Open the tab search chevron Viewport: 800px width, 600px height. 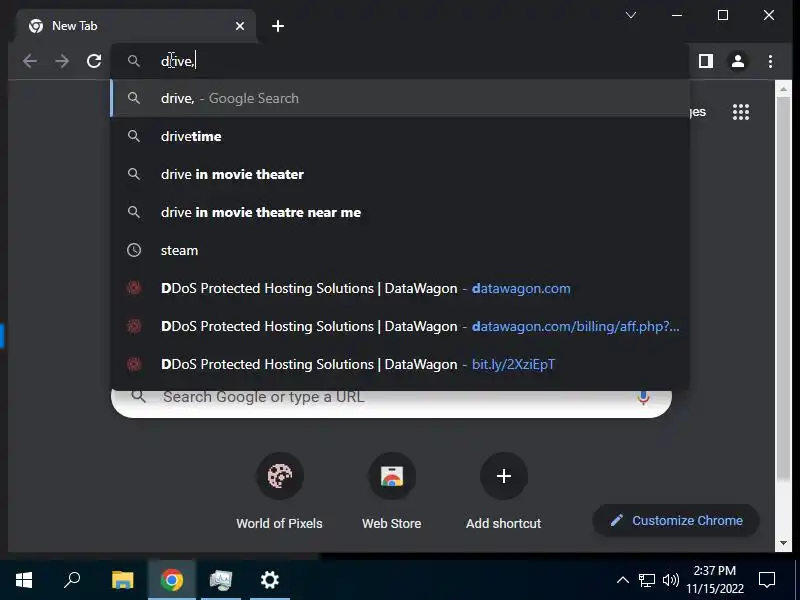pos(631,15)
